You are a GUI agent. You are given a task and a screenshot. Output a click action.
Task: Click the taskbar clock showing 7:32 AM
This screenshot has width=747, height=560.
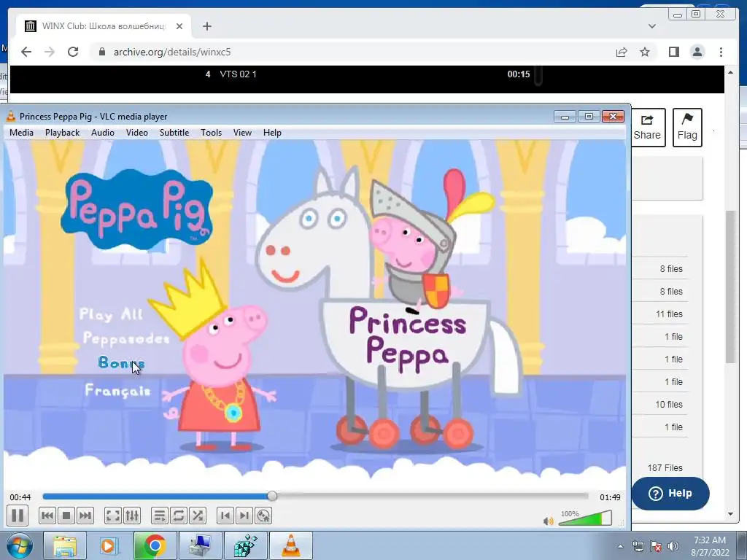tap(710, 546)
